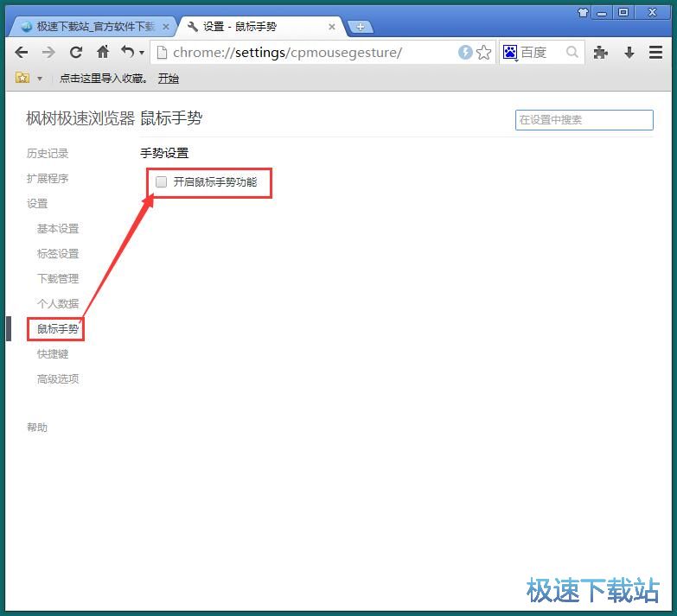Open 历史记录 in sidebar
Screen dimensions: 677x616
pos(48,154)
